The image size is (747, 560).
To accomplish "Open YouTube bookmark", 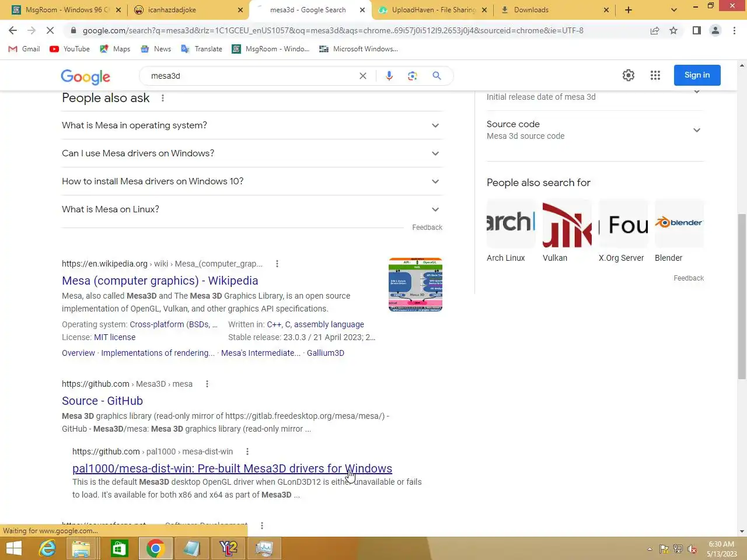I will 70,49.
